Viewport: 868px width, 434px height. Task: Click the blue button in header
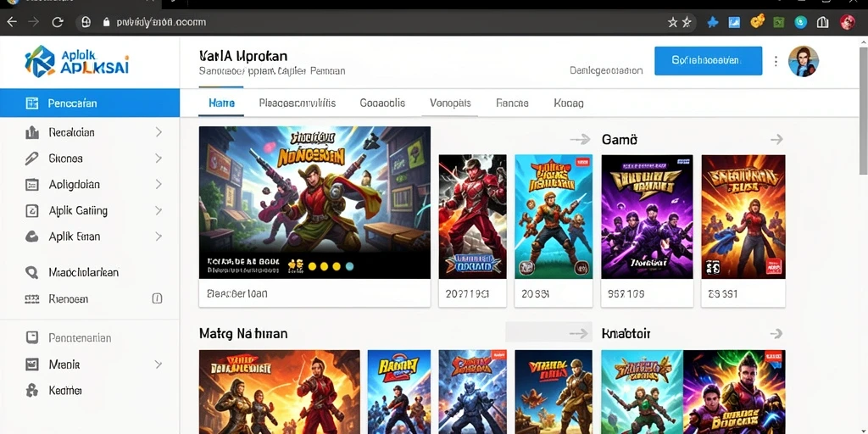pos(708,61)
